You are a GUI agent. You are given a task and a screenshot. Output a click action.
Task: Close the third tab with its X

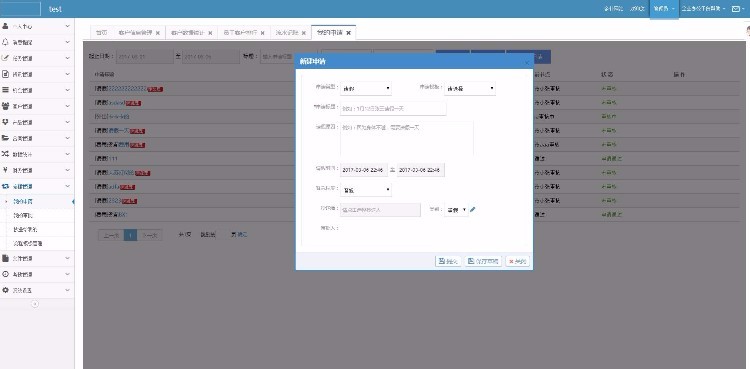[x=210, y=34]
